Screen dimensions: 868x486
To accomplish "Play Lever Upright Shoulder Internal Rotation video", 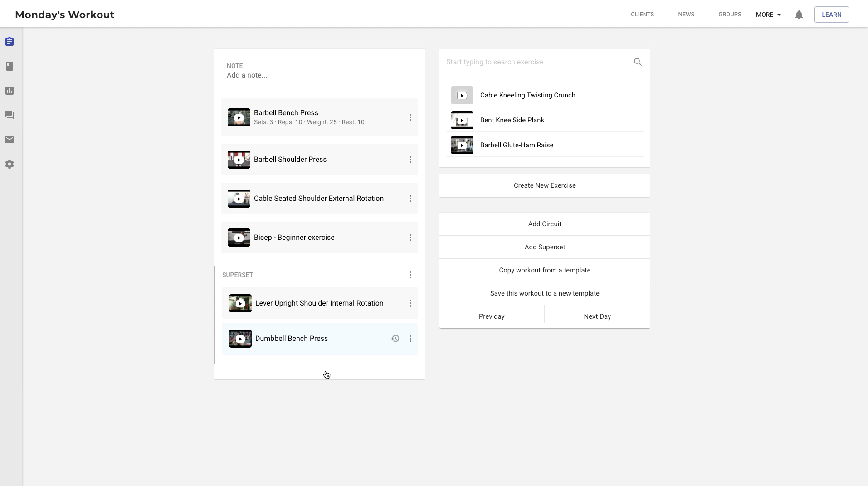I will coord(240,303).
